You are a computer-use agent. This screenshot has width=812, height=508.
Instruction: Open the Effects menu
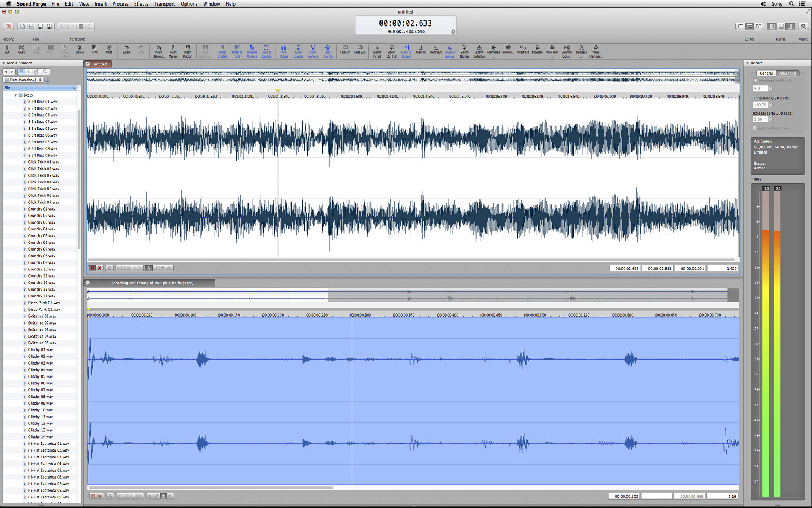(x=141, y=4)
